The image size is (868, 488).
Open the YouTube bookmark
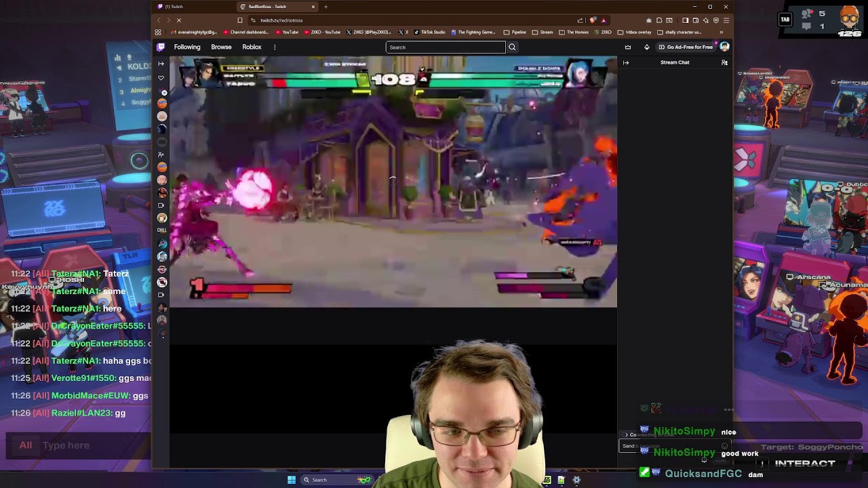click(287, 32)
